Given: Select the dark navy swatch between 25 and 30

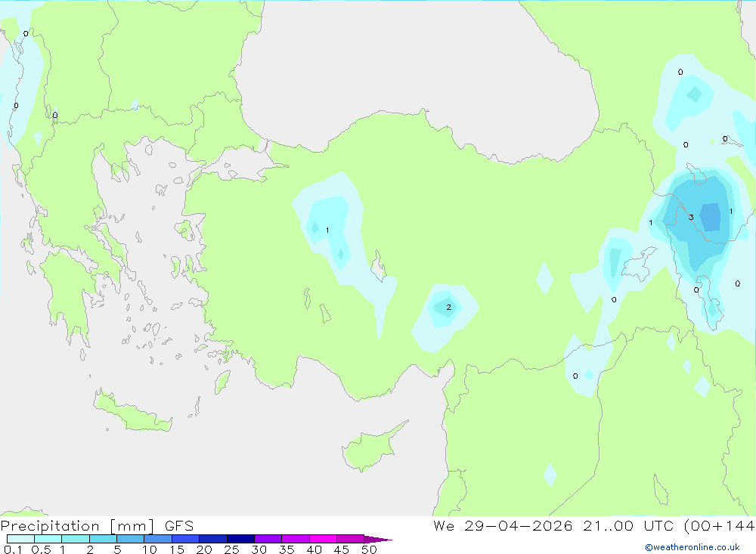Looking at the screenshot, I should [x=240, y=539].
